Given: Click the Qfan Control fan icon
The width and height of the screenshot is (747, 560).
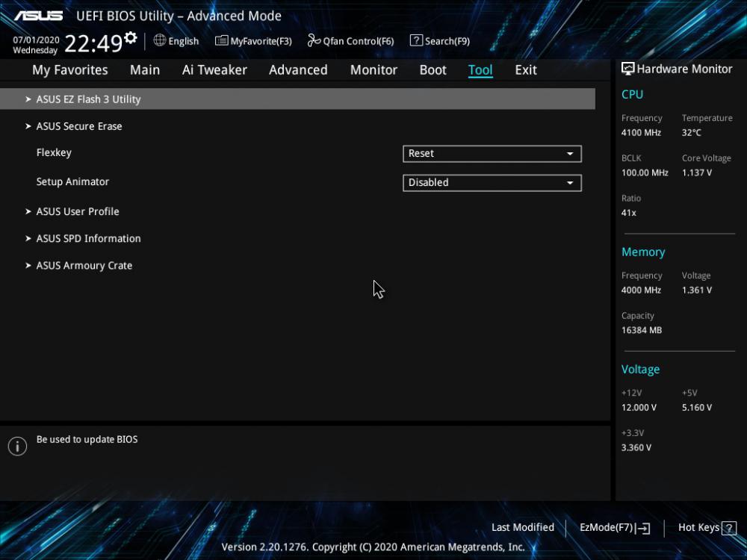Looking at the screenshot, I should pos(314,40).
